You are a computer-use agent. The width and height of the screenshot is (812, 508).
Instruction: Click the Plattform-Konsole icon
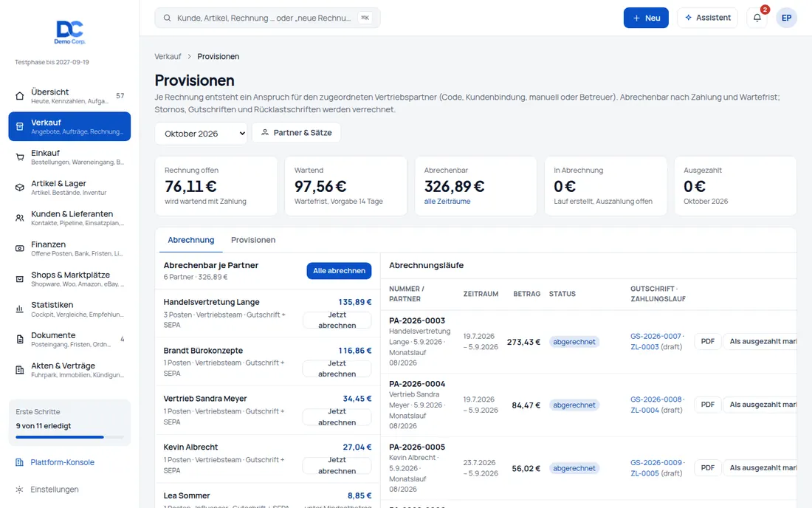coord(20,462)
